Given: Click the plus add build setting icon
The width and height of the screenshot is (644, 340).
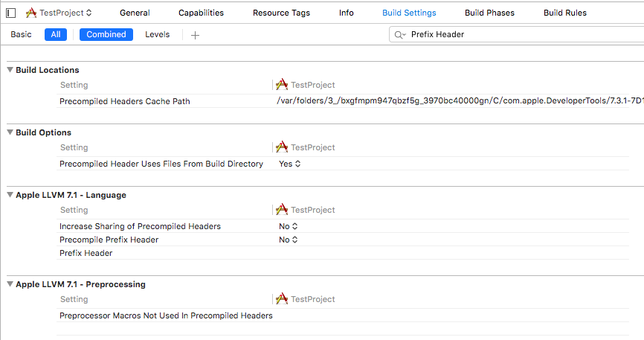Looking at the screenshot, I should tap(195, 36).
